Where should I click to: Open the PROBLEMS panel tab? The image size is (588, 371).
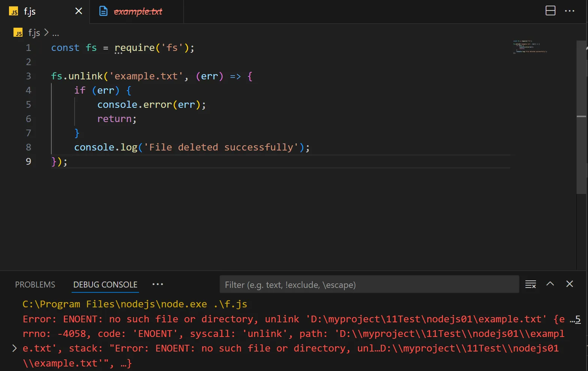(x=35, y=285)
